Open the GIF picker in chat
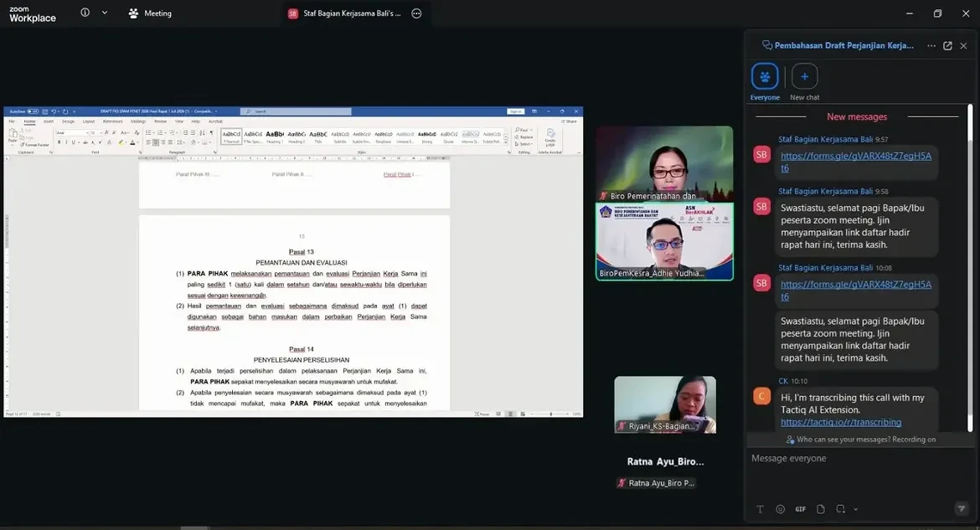The width and height of the screenshot is (980, 530). [800, 509]
